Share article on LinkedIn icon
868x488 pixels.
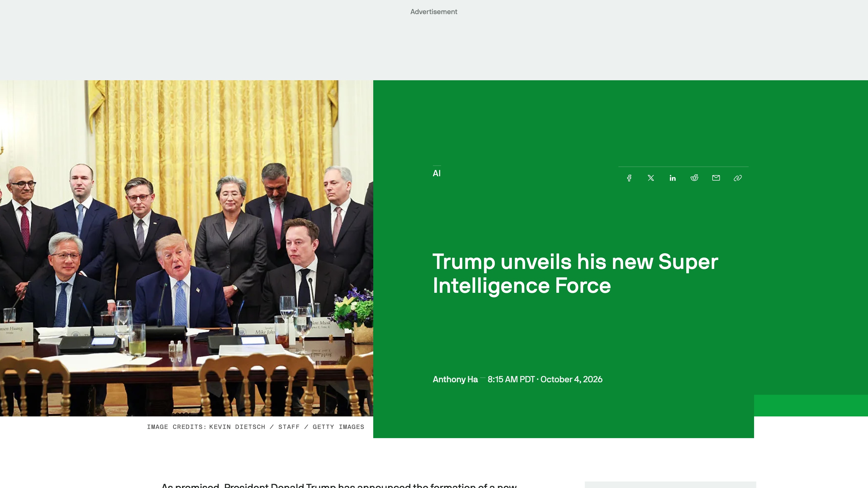pyautogui.click(x=673, y=178)
